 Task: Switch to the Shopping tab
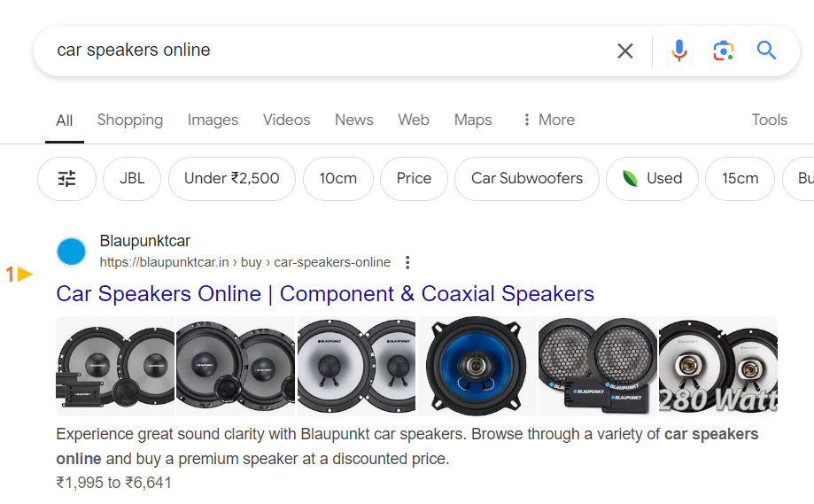coord(130,120)
